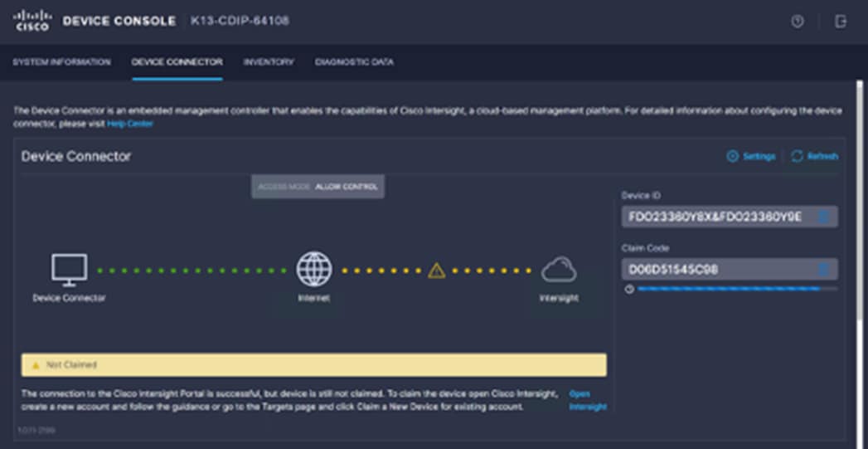Click the Device Connector label under the monitor
Viewport: 868px width, 449px height.
tap(69, 298)
